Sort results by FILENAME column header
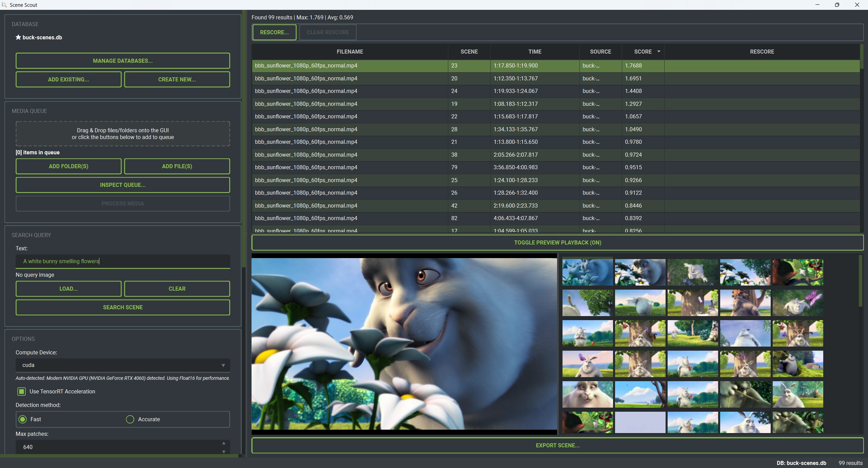The image size is (868, 468). (x=350, y=52)
